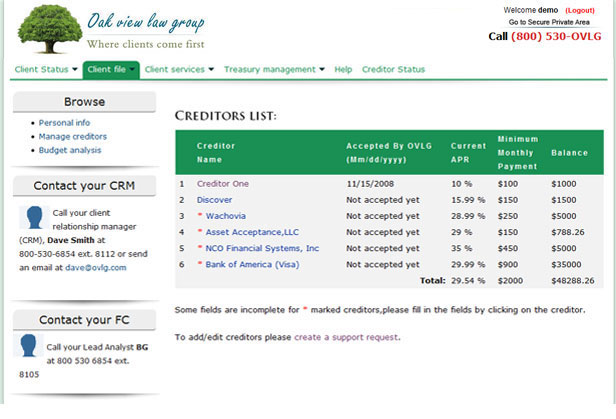This screenshot has height=419, width=616.
Task: Open Manage creditors link
Action: 72,137
